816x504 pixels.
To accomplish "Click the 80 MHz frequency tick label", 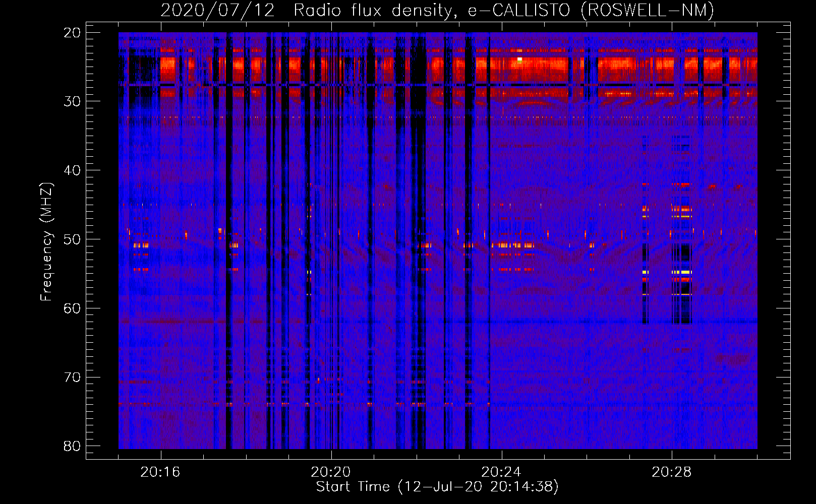I will point(73,446).
